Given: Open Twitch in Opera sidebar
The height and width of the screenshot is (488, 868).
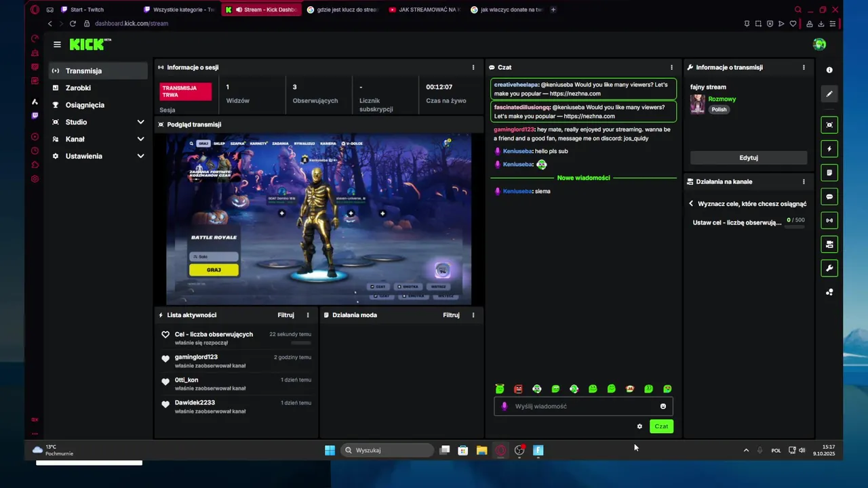Looking at the screenshot, I should 35,116.
